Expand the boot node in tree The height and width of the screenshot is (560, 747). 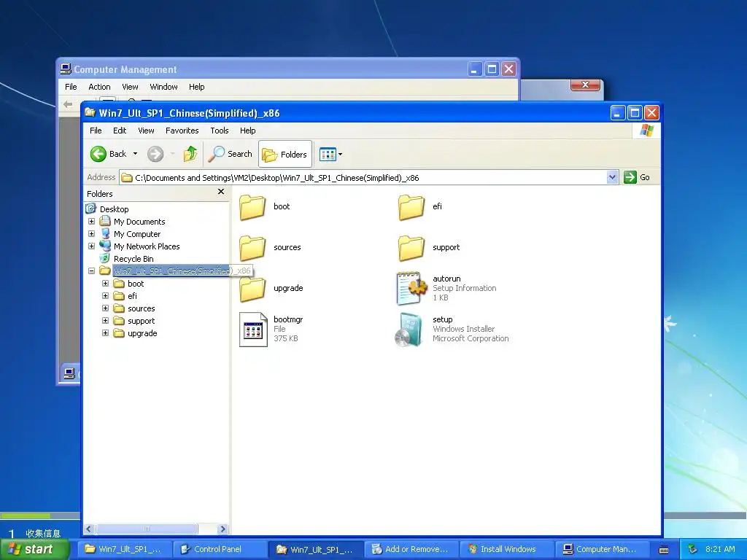(x=105, y=284)
